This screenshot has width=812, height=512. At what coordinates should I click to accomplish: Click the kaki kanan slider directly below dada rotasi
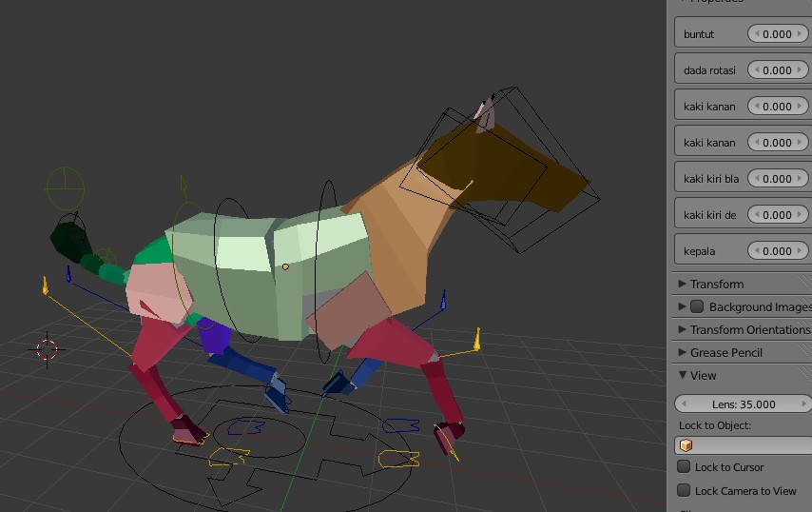[778, 107]
